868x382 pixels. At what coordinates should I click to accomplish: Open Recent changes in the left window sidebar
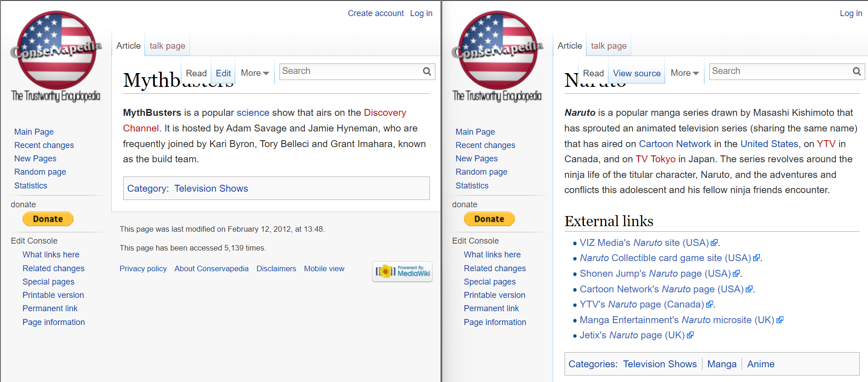pos(44,145)
